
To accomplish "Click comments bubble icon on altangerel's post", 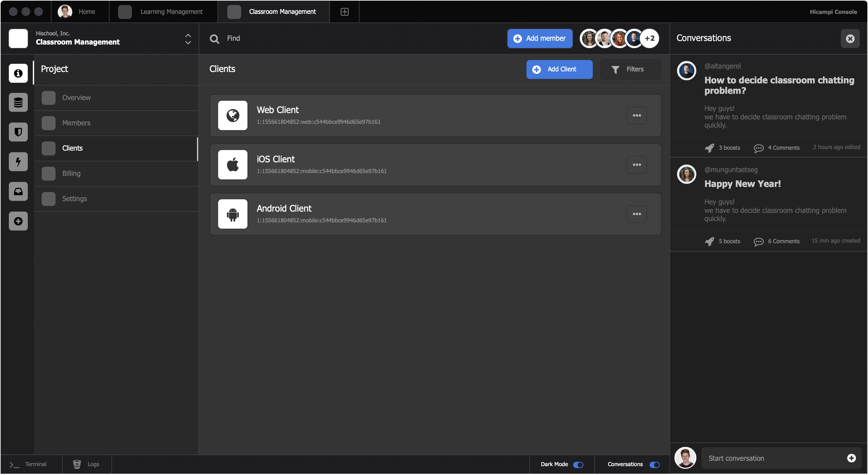I will [x=758, y=148].
